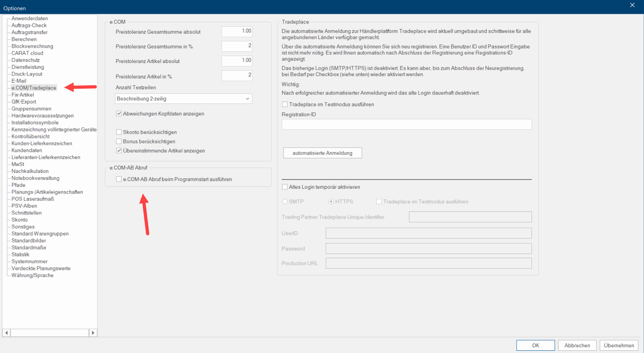Click the horizontal scrollbar under the tree
Viewport: 644px width, 353px height.
50,333
